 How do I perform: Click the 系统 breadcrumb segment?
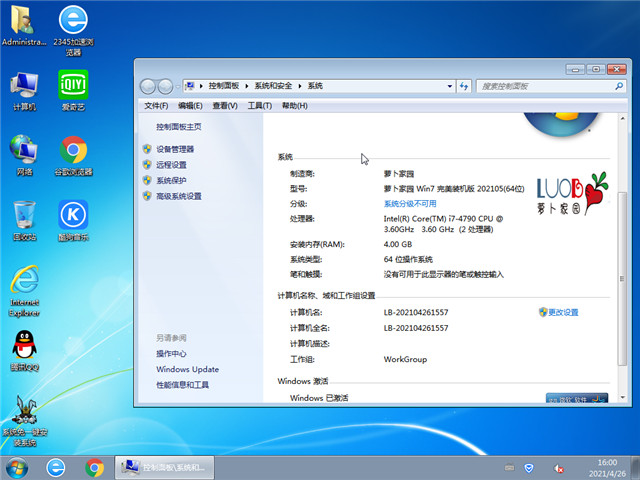315,86
